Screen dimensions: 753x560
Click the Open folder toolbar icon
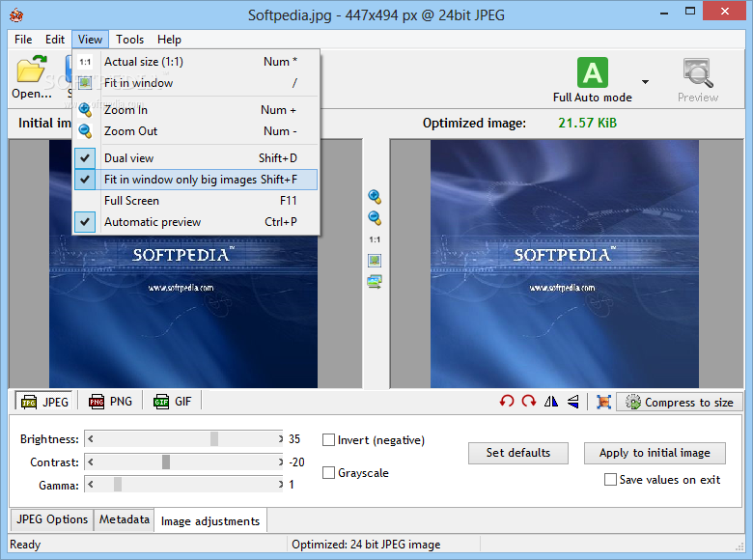32,70
